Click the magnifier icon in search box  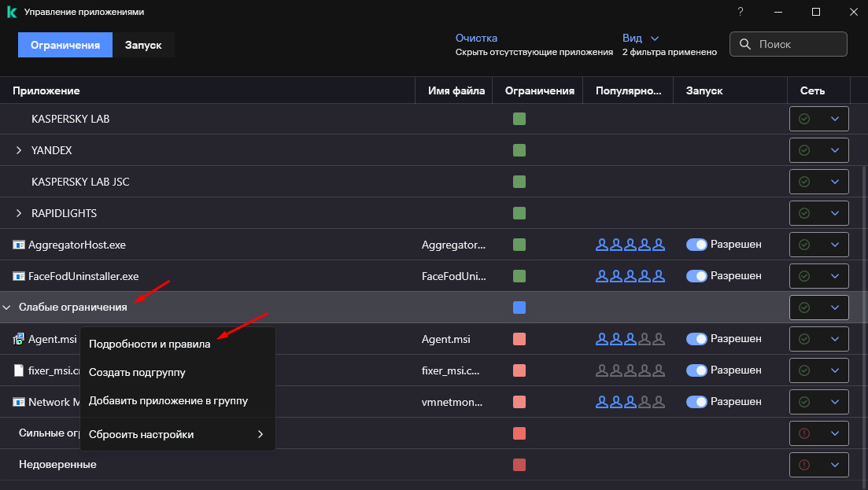(744, 45)
